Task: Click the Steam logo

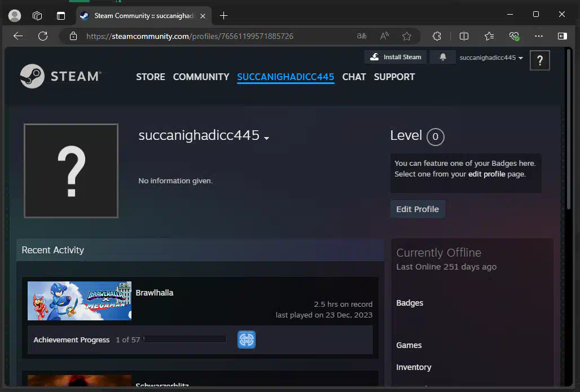Action: (61, 76)
